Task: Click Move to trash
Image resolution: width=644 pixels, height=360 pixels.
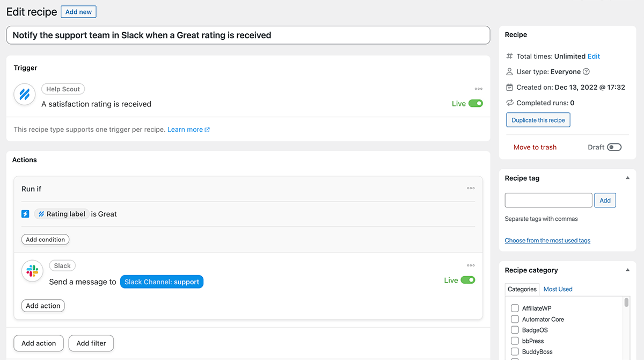Action: (x=535, y=147)
